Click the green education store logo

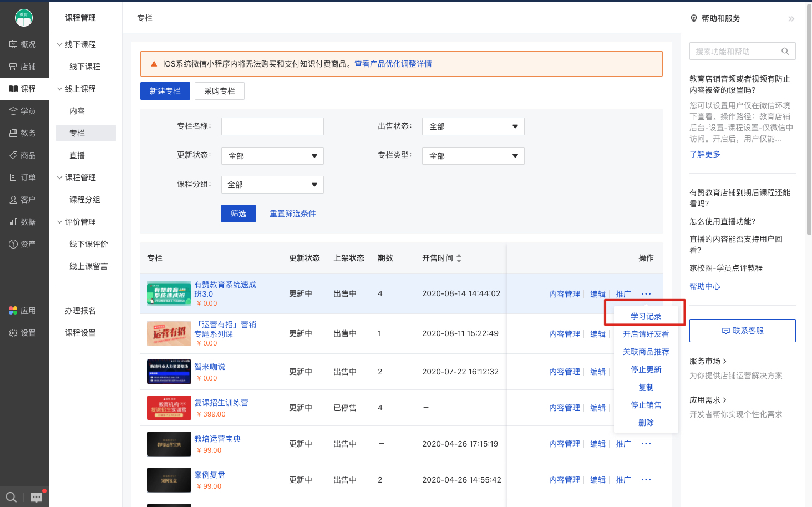pyautogui.click(x=24, y=18)
